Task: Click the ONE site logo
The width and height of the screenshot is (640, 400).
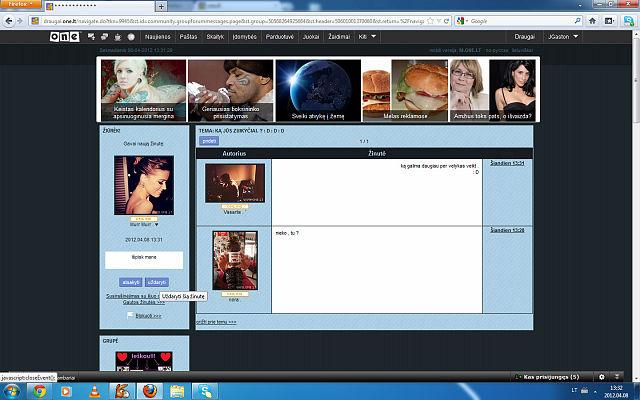Action: 64,37
